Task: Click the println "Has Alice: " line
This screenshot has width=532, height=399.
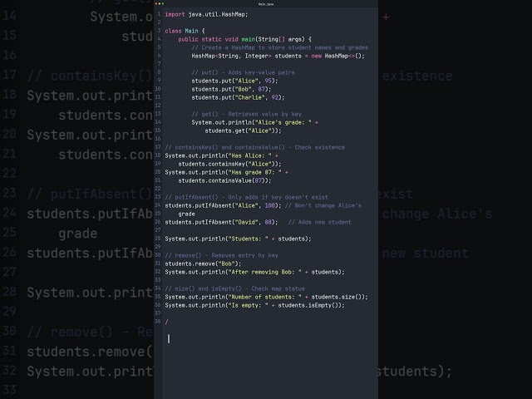Action: click(222, 155)
